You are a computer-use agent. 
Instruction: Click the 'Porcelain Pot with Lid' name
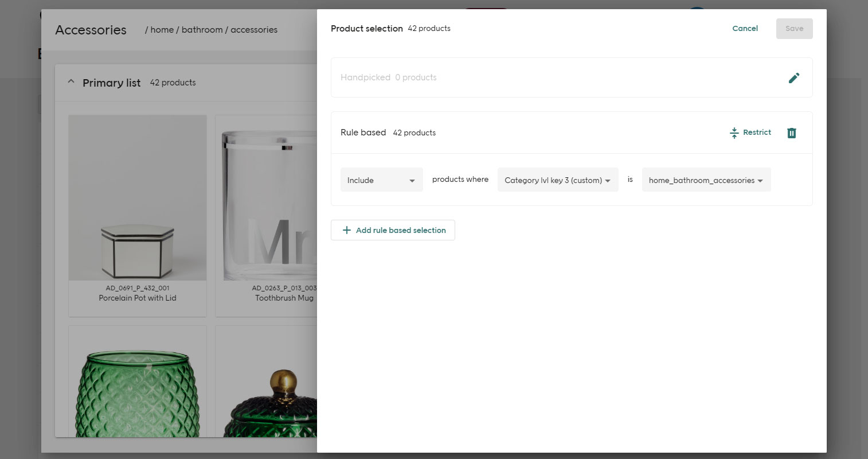tap(138, 298)
